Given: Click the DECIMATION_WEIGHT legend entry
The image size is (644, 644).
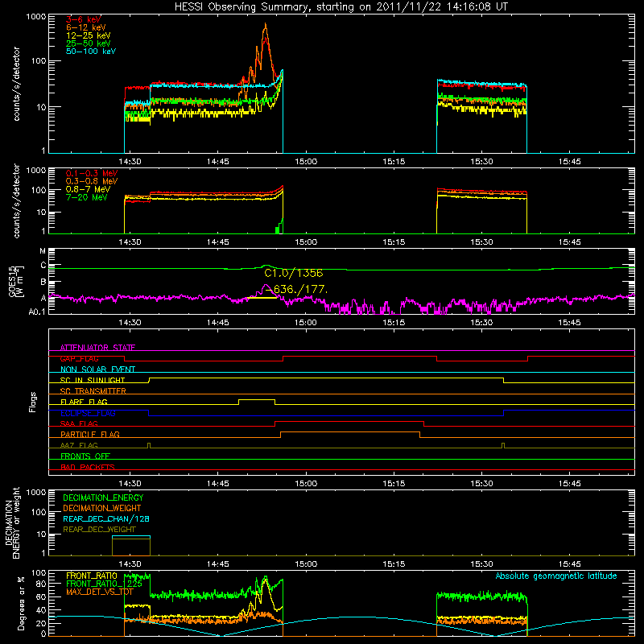Looking at the screenshot, I should [102, 508].
